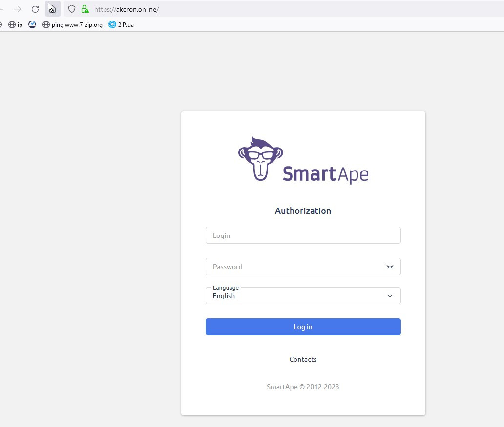Click 'SmartApe © 2012-2023' footer text

click(303, 387)
